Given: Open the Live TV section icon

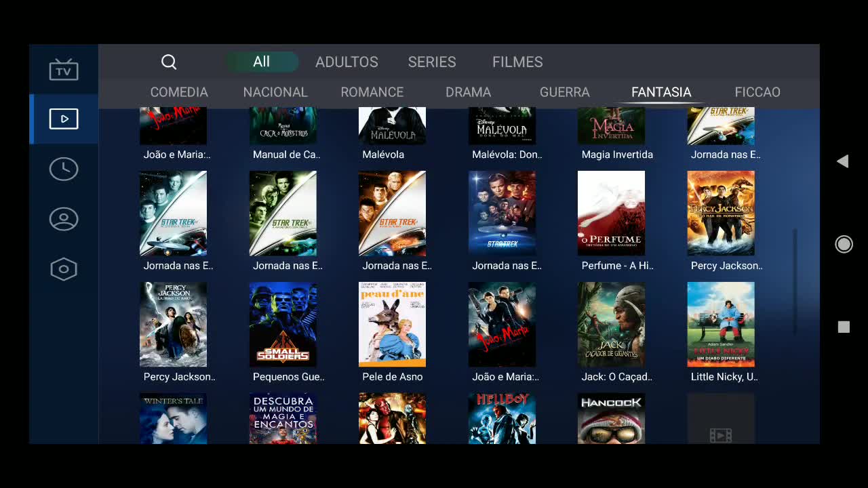Looking at the screenshot, I should [x=64, y=69].
